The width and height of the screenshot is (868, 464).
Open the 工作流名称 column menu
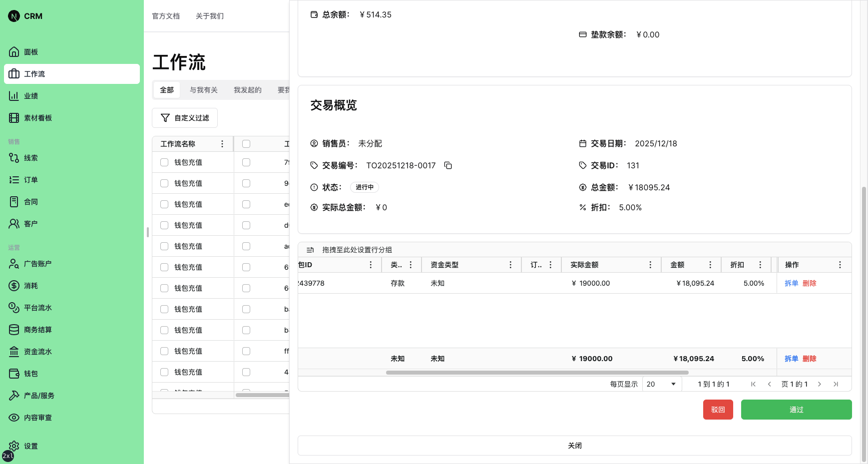pyautogui.click(x=222, y=143)
